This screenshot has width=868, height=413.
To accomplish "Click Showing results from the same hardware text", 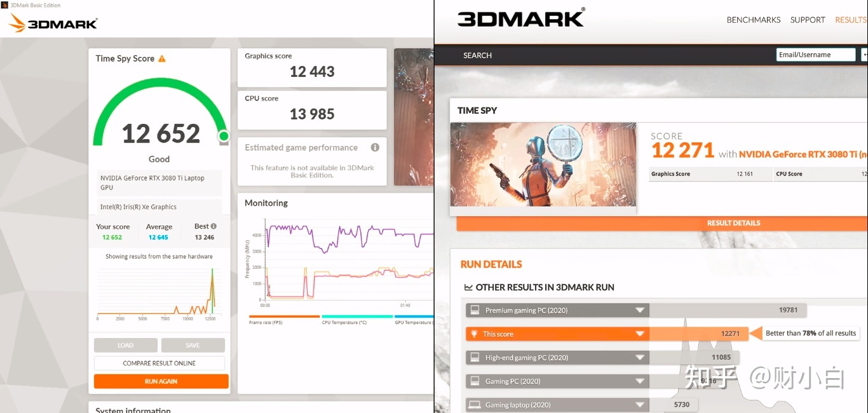I will [159, 257].
